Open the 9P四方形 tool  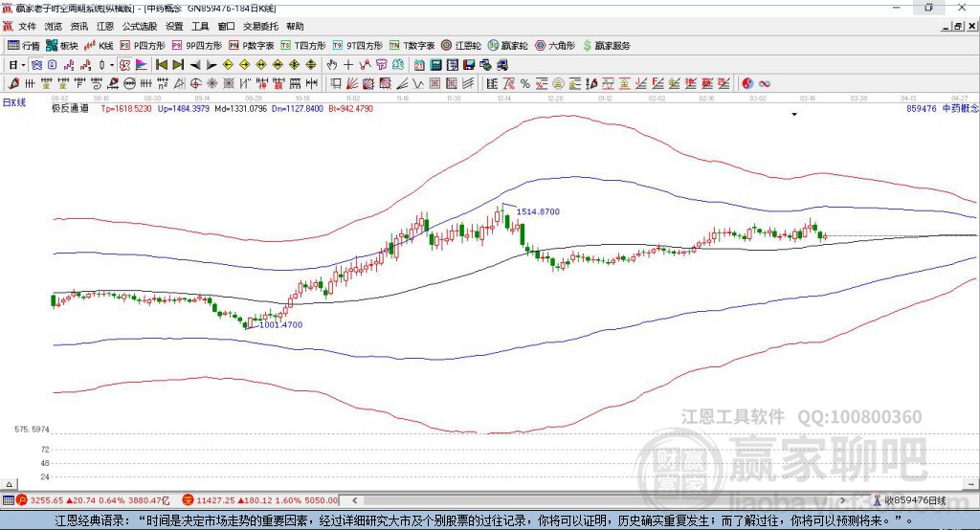(x=197, y=46)
